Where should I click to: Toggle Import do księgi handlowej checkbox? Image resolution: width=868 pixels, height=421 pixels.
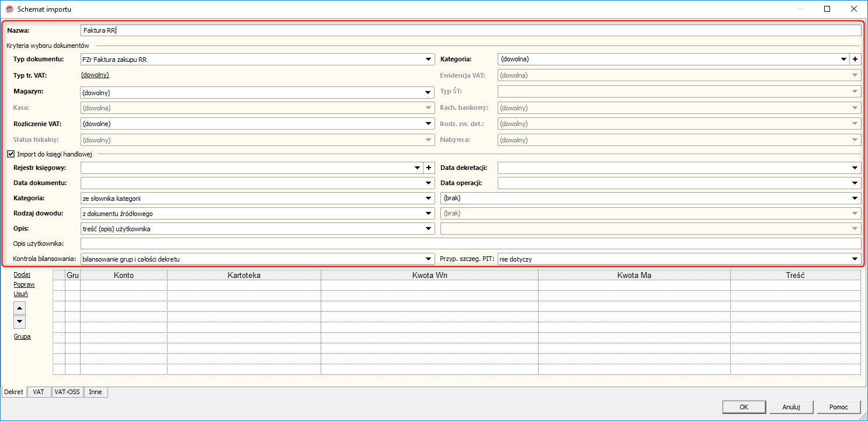click(x=11, y=154)
